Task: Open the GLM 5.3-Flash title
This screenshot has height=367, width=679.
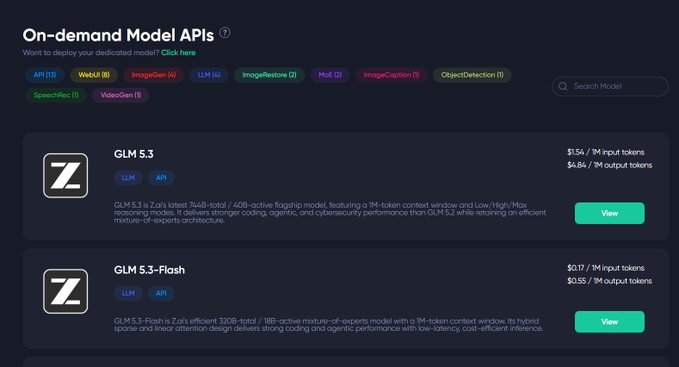Action: click(149, 270)
